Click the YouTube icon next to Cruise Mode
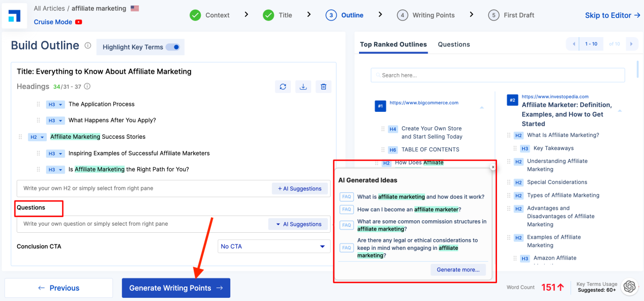644x301 pixels. coord(79,22)
